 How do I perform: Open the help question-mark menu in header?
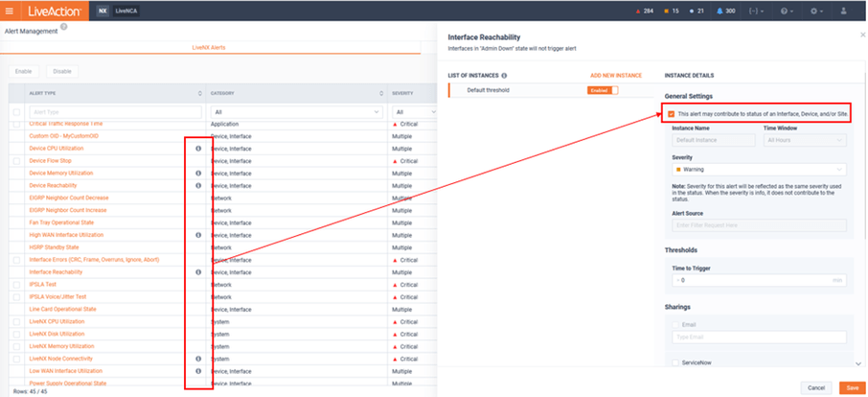[787, 12]
